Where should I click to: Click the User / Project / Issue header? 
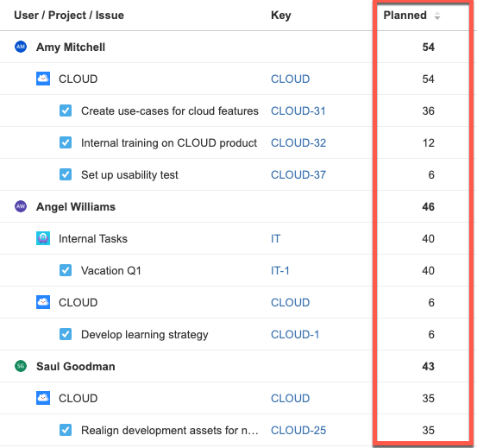click(x=69, y=16)
